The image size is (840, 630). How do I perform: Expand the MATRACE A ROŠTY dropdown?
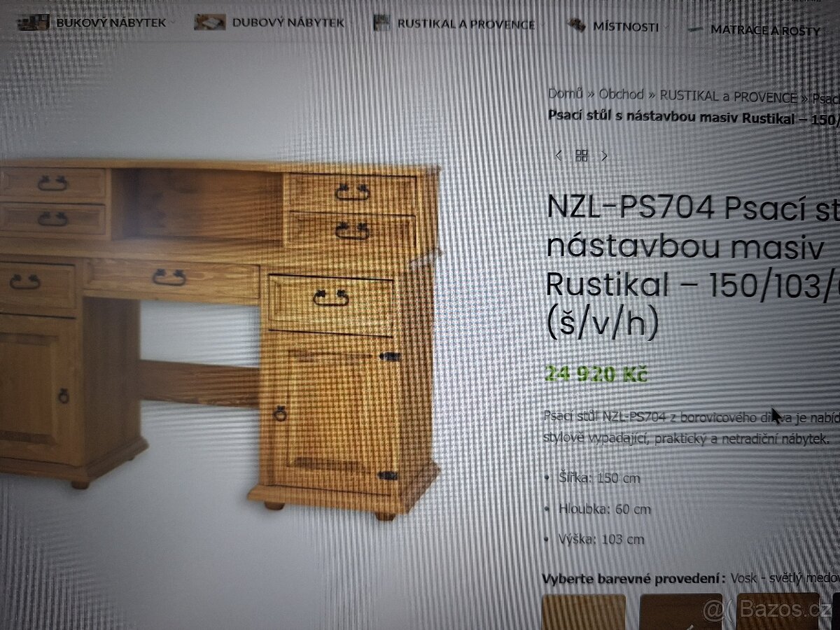(x=766, y=30)
